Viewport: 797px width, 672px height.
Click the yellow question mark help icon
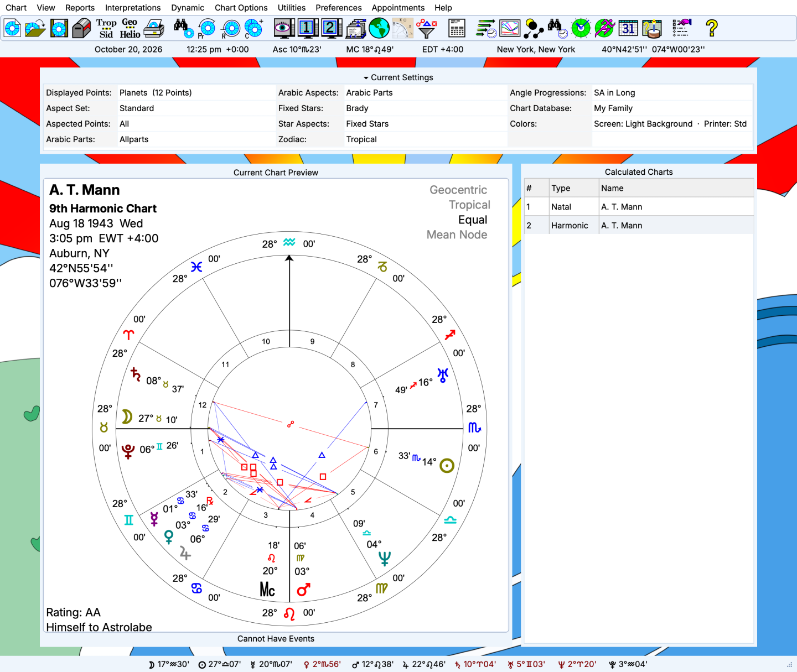712,28
